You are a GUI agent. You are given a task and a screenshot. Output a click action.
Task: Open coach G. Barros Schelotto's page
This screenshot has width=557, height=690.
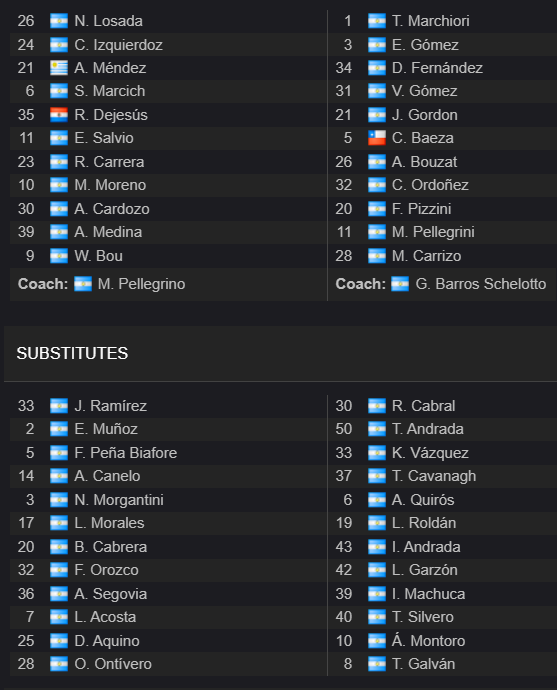click(x=481, y=284)
